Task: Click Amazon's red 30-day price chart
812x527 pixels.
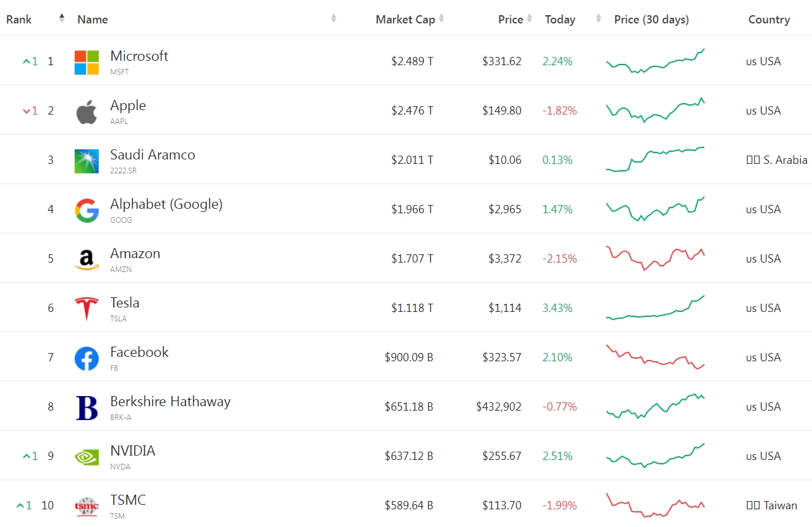Action: pos(656,258)
